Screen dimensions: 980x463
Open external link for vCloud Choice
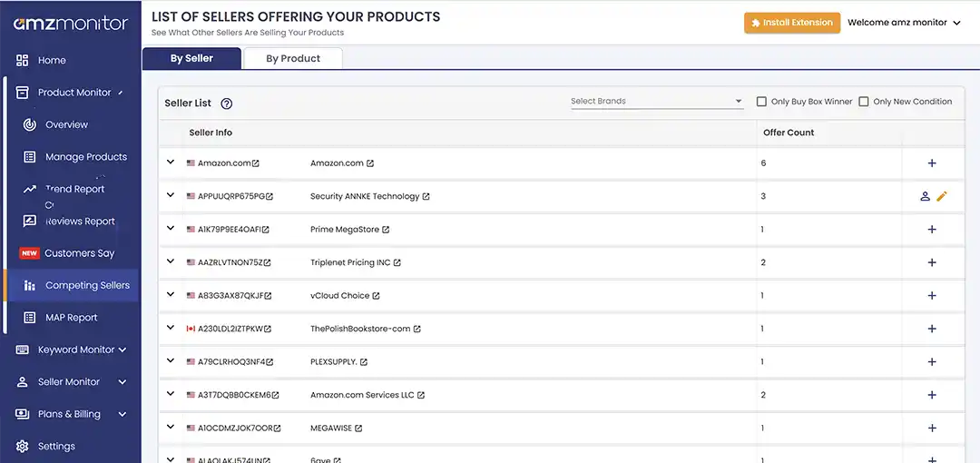[x=377, y=296]
